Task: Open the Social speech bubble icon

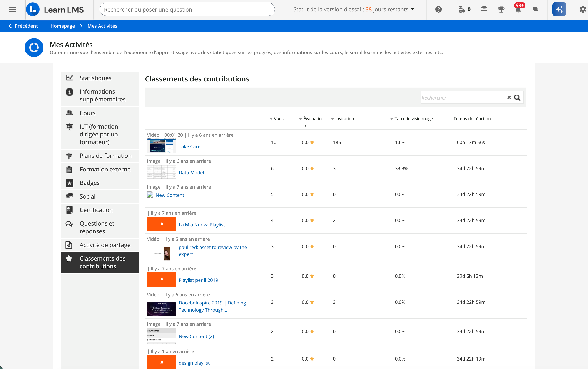Action: [x=70, y=196]
